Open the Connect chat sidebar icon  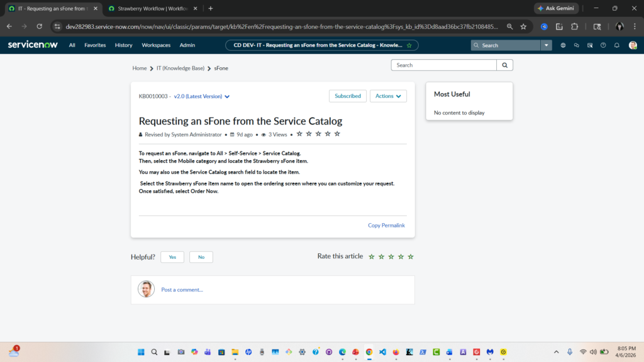point(576,45)
